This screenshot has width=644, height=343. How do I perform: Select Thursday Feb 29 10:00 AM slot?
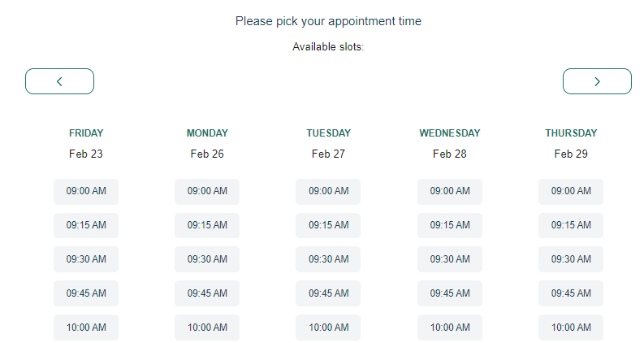571,328
